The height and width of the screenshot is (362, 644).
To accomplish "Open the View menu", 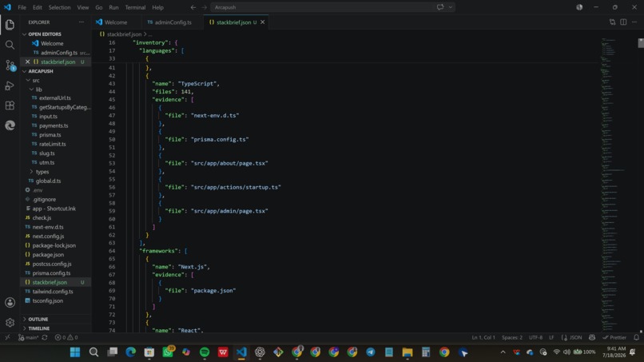I will (x=82, y=7).
